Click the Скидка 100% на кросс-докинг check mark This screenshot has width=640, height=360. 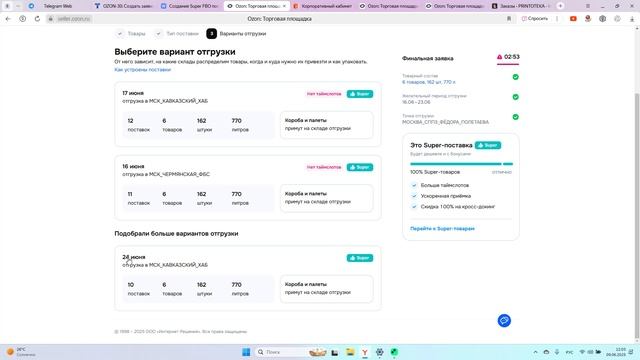(x=414, y=207)
